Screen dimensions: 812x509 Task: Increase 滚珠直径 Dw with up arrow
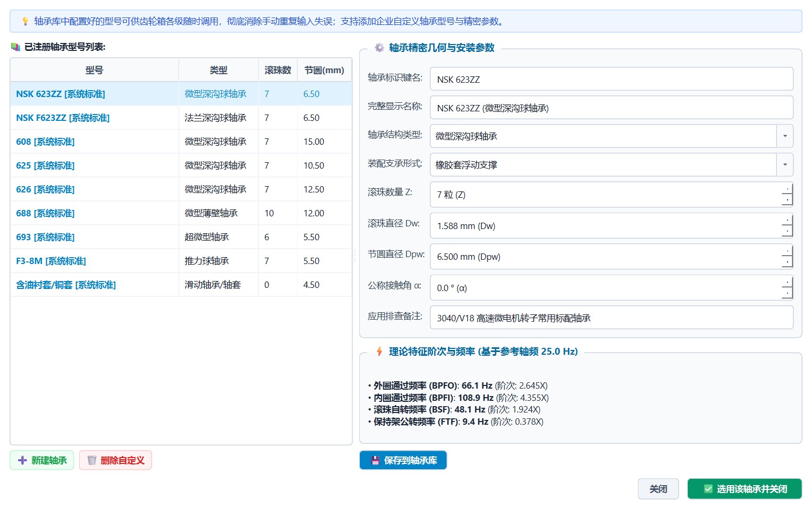(x=787, y=220)
